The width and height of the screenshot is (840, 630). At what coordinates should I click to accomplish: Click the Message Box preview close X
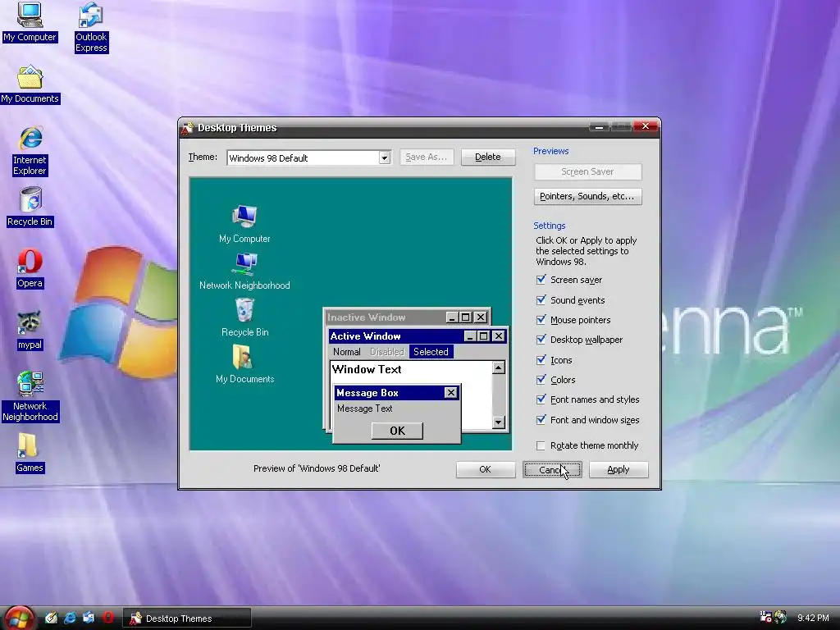451,393
